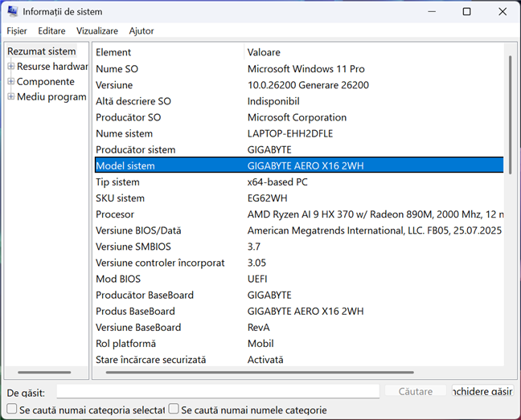521x420 pixels.
Task: Select the Mod BIOS row
Action: click(299, 279)
